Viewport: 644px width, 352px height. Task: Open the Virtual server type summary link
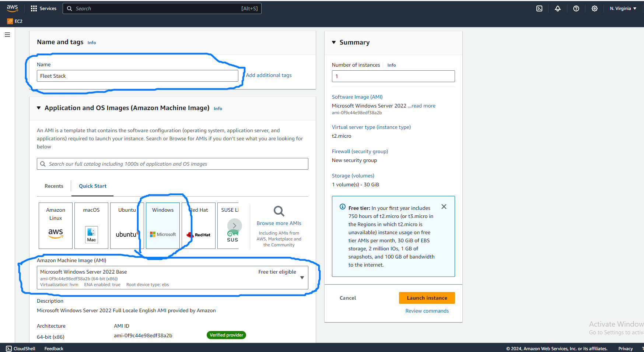pos(371,127)
